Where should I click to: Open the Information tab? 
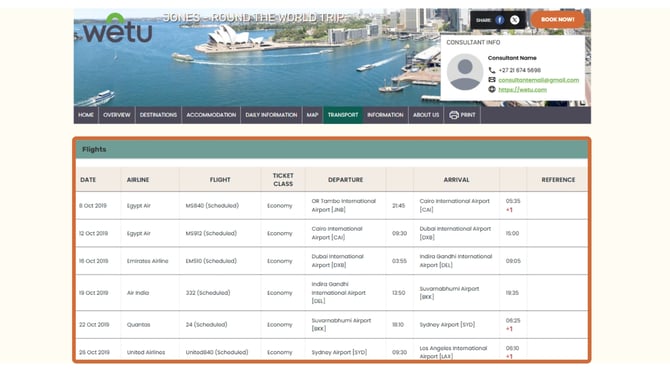click(x=385, y=115)
